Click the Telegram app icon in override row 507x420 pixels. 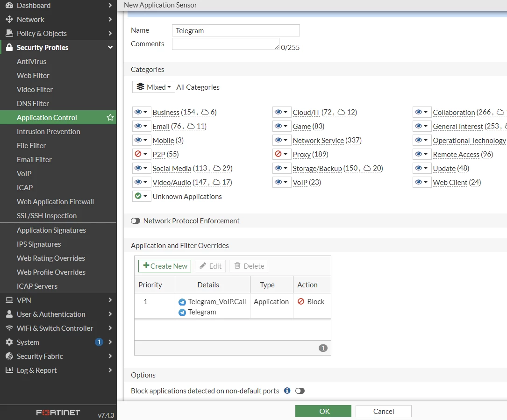coord(182,313)
